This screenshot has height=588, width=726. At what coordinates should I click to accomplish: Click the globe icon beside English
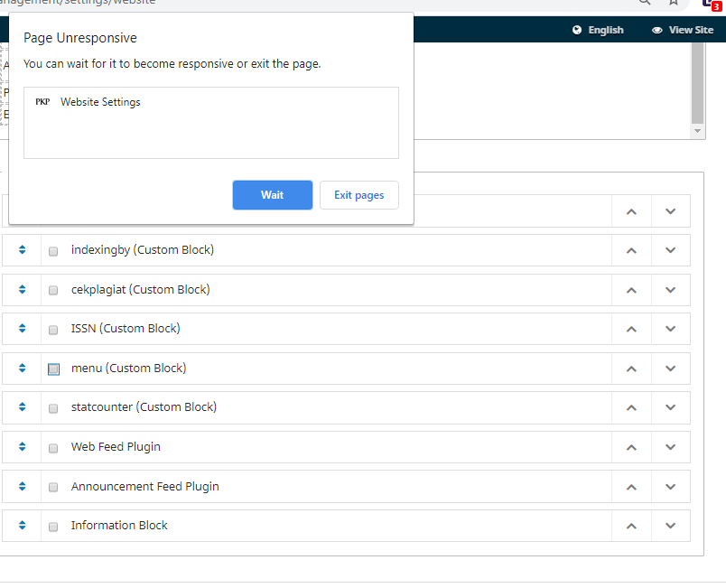577,30
